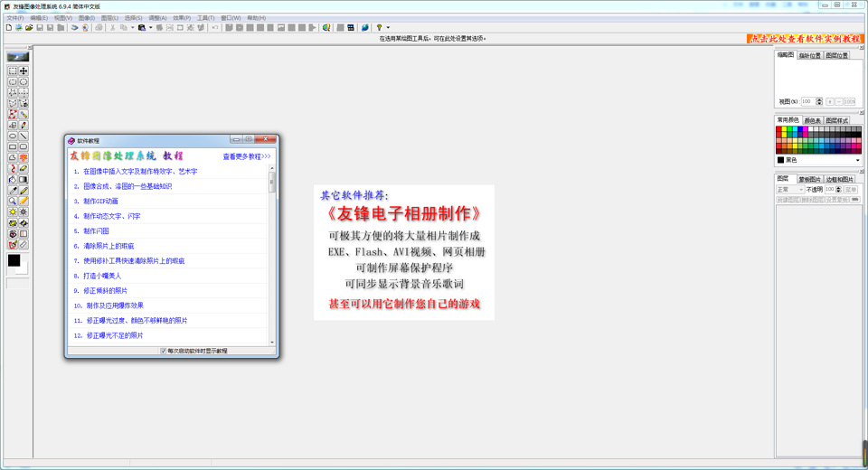This screenshot has width=868, height=470.
Task: Open the 文件(F) menu
Action: pyautogui.click(x=15, y=18)
